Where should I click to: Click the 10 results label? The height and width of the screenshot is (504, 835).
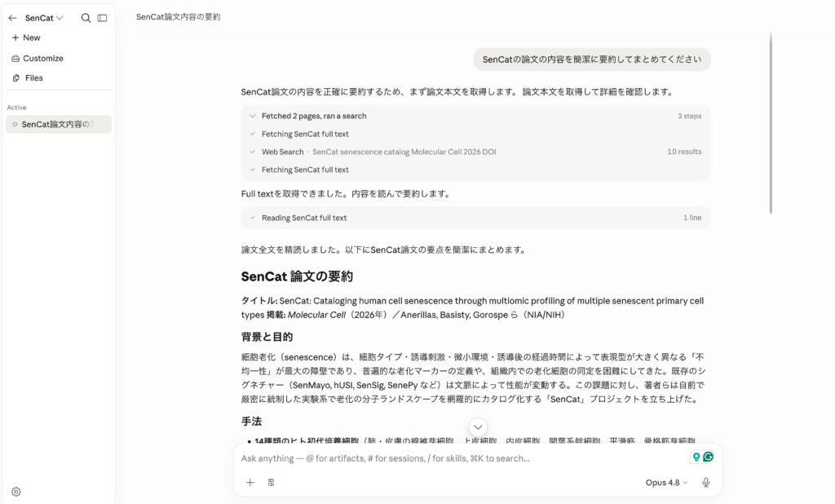click(684, 152)
